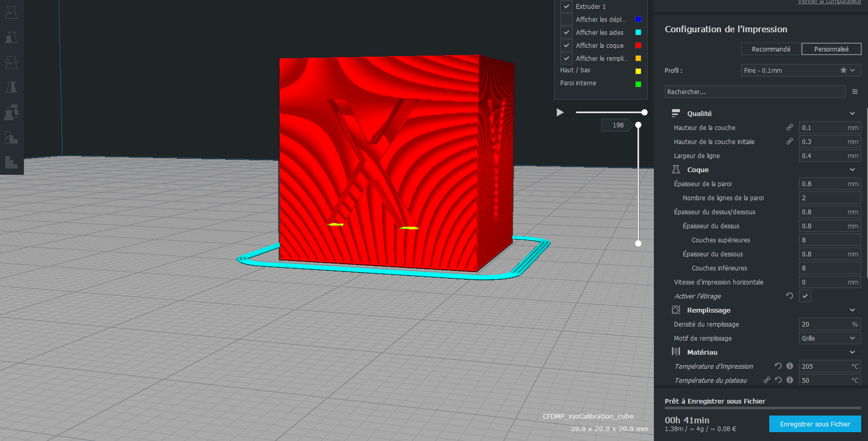Click Enregistrer sous Fichier button
The height and width of the screenshot is (441, 868).
815,424
